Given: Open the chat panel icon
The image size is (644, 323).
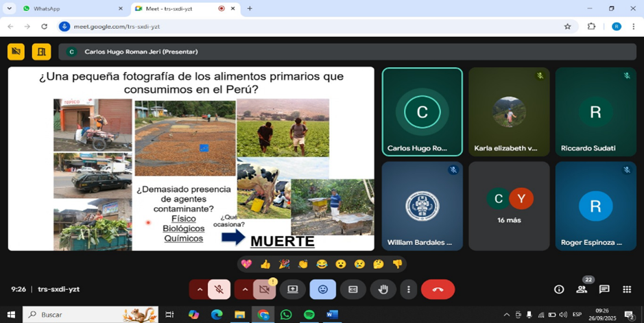Looking at the screenshot, I should pos(604,289).
